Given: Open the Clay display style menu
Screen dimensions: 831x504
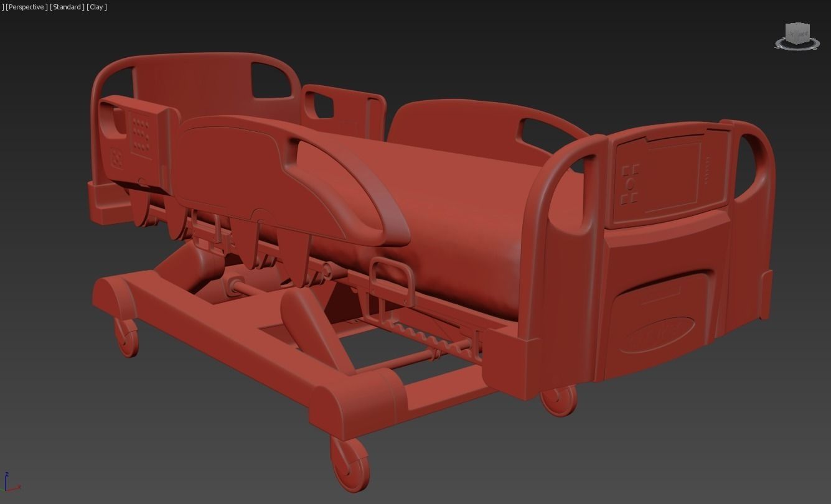Looking at the screenshot, I should click(97, 7).
